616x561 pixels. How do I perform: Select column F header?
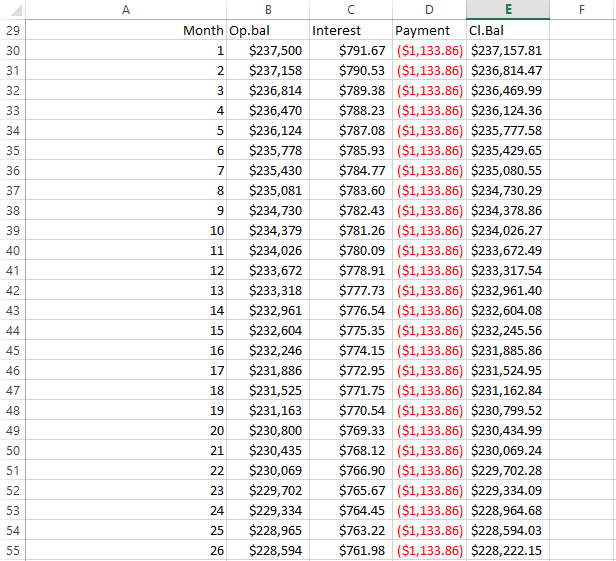click(583, 9)
